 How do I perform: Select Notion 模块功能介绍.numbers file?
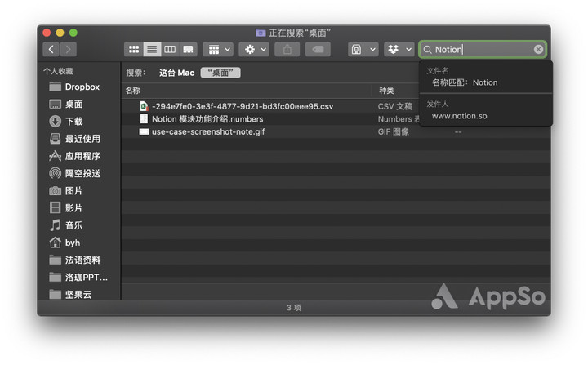(x=207, y=119)
